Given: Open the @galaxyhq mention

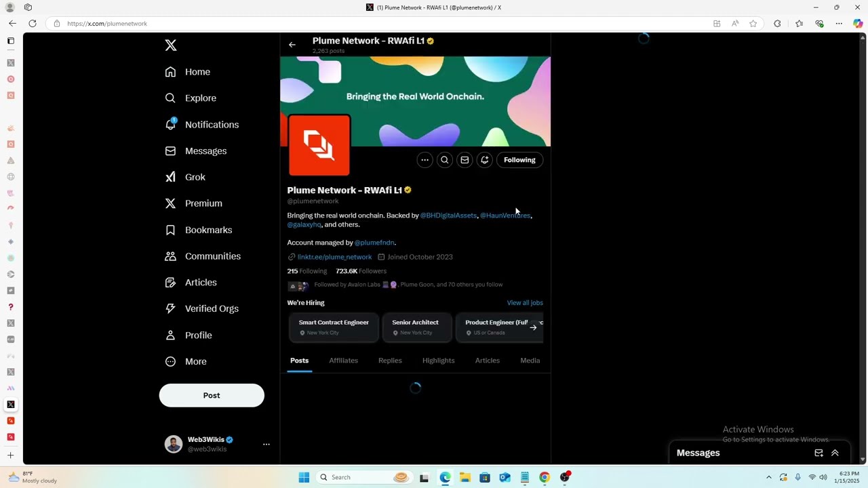Looking at the screenshot, I should 304,225.
